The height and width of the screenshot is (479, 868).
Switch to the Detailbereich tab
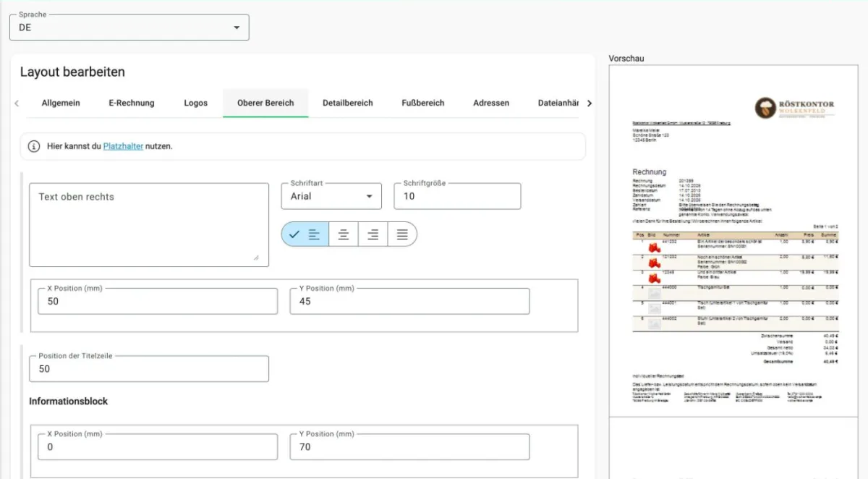[348, 103]
